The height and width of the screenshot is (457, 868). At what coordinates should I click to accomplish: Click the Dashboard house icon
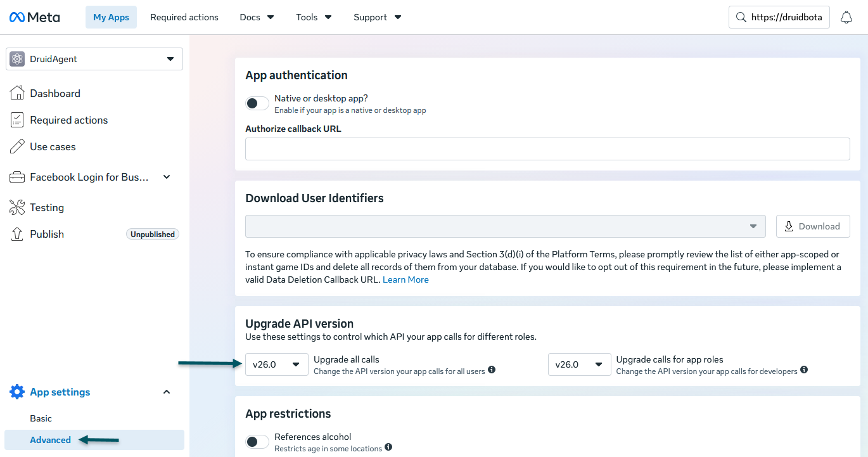(17, 93)
